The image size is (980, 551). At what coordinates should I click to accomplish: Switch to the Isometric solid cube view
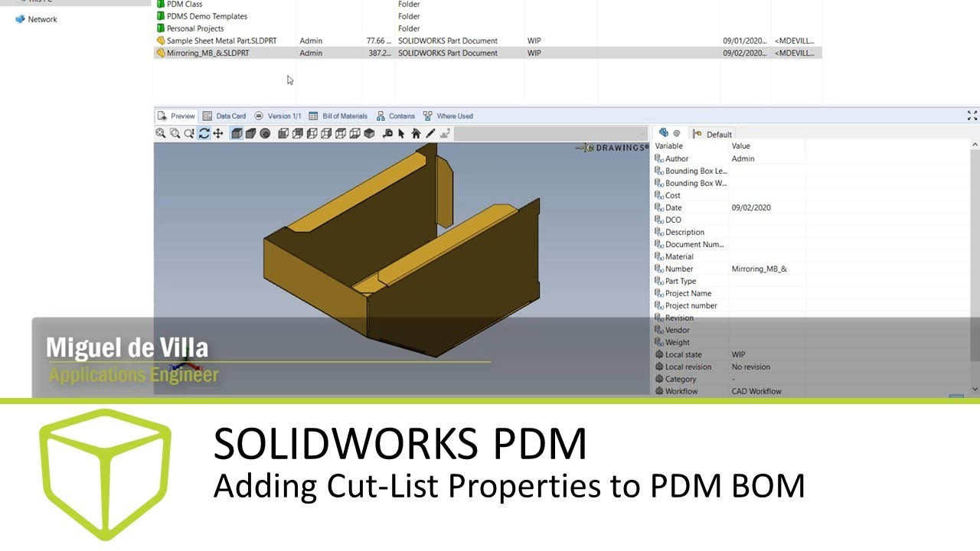369,133
